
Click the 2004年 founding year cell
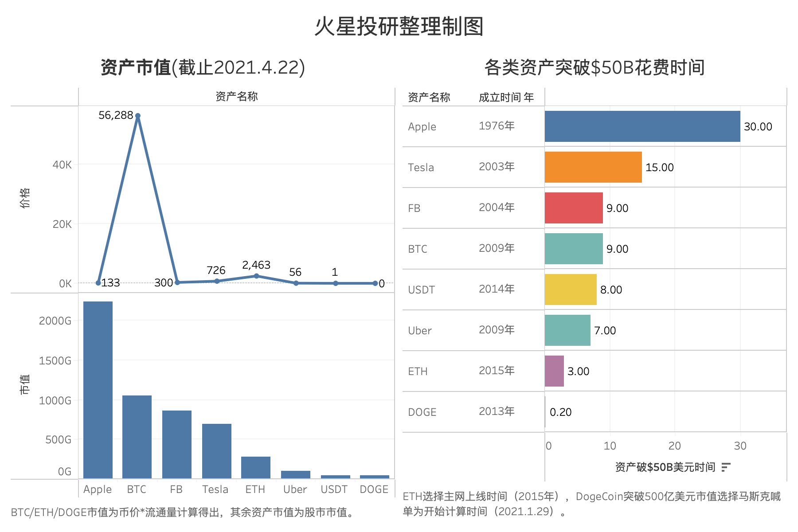coord(497,207)
